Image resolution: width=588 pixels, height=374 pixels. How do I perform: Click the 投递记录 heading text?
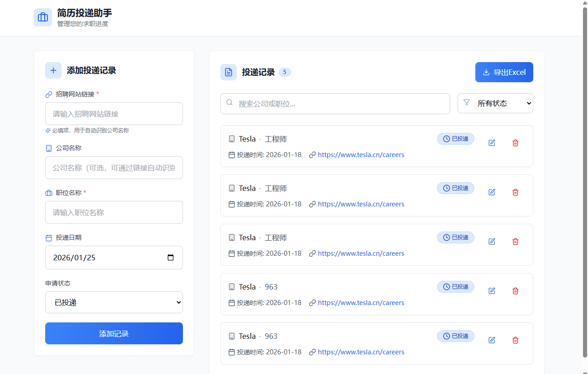point(258,72)
